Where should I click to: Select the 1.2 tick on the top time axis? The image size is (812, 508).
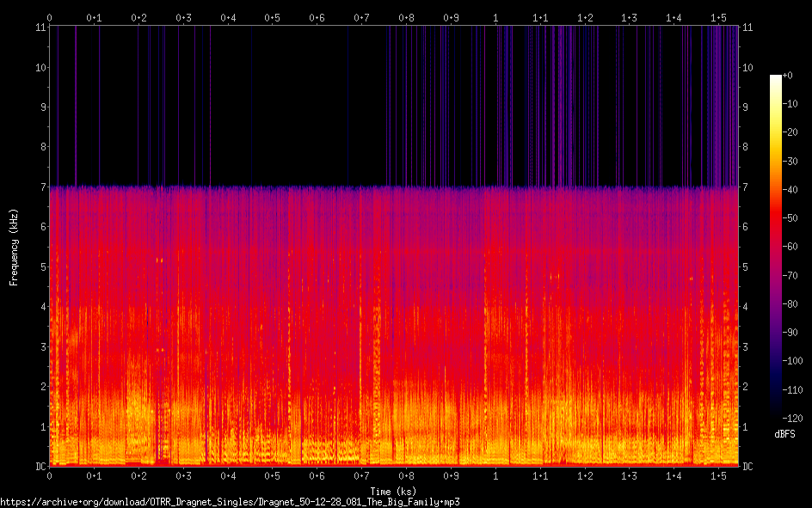click(x=585, y=17)
